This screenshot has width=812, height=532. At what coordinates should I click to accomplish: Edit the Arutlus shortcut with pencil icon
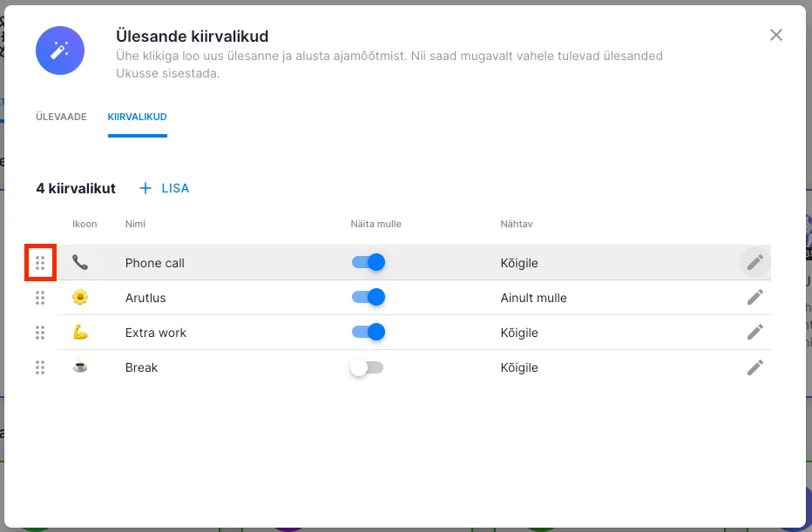(754, 298)
